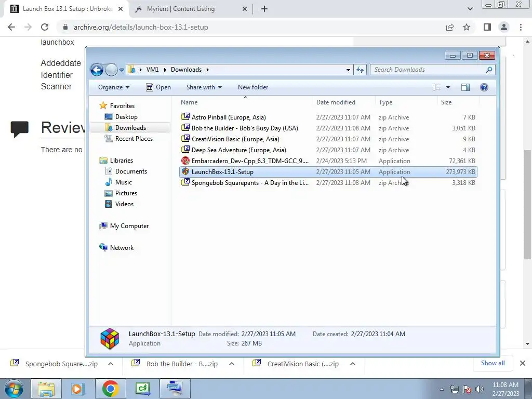Click the blue help question mark icon
The height and width of the screenshot is (399, 532).
484,87
